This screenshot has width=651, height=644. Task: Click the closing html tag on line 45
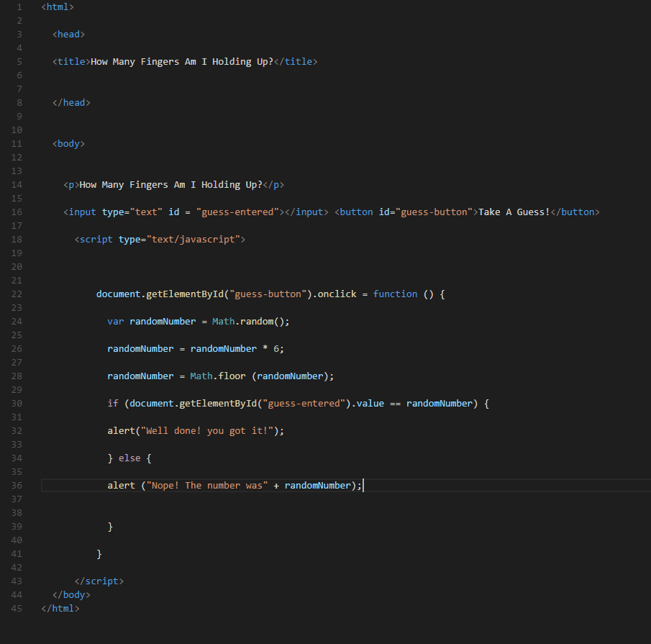(x=60, y=609)
